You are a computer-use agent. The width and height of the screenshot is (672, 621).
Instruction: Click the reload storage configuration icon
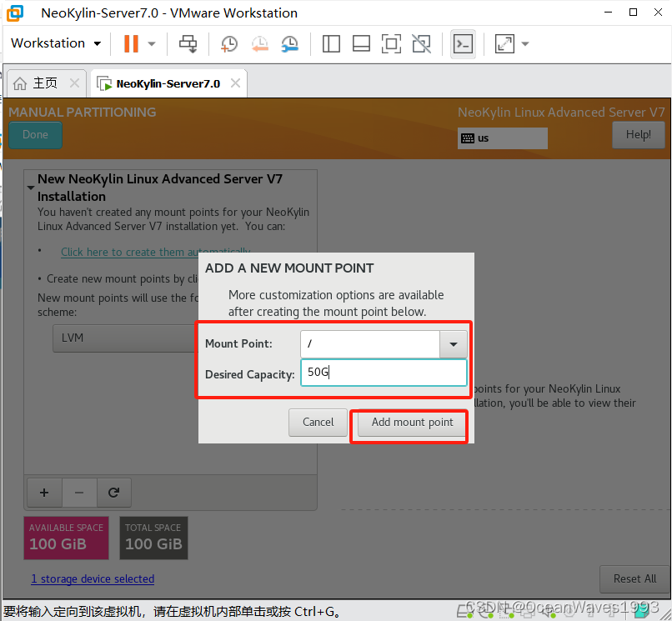tap(113, 493)
